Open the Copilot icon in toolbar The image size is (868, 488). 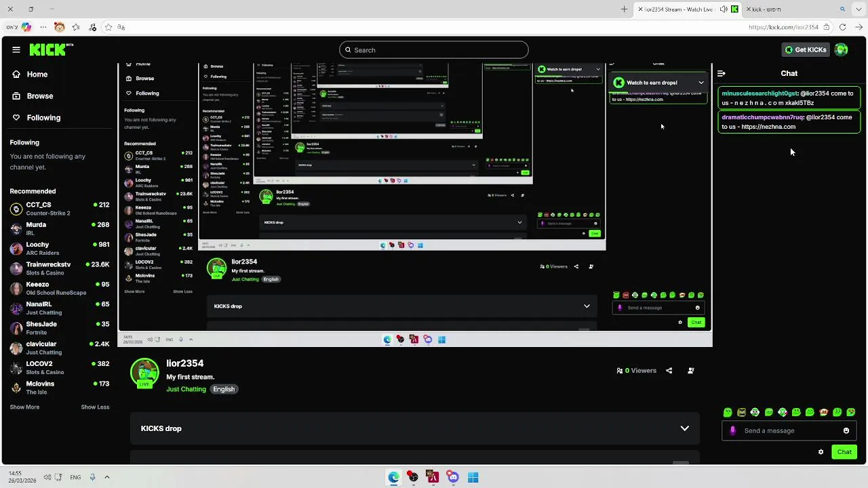[26, 27]
